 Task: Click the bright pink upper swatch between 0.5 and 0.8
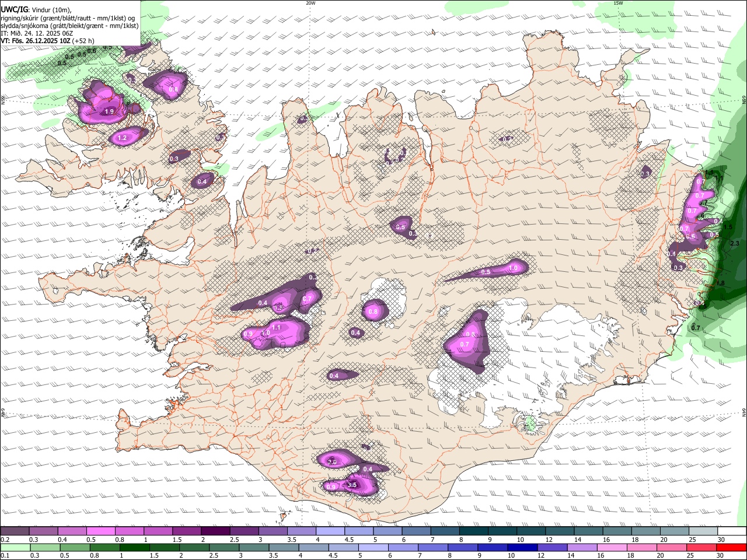pyautogui.click(x=100, y=531)
